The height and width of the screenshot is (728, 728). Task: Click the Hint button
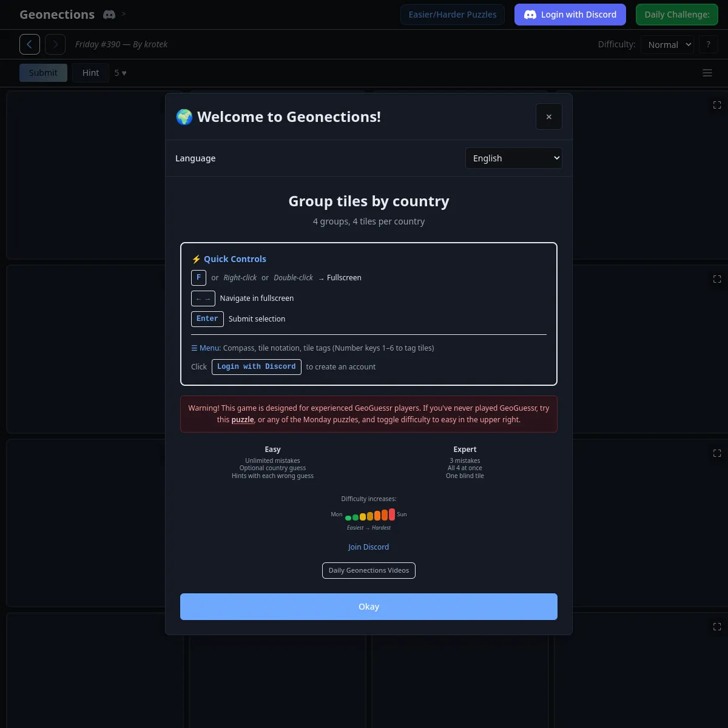click(91, 73)
